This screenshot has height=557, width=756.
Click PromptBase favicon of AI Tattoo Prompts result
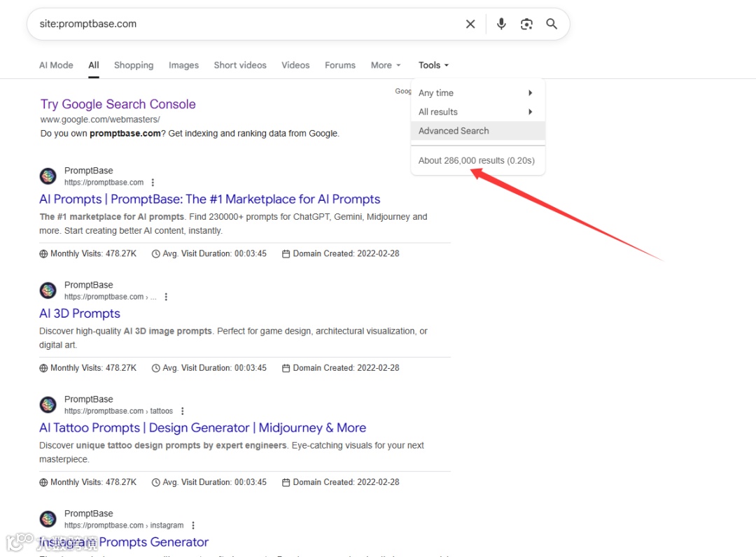[48, 404]
